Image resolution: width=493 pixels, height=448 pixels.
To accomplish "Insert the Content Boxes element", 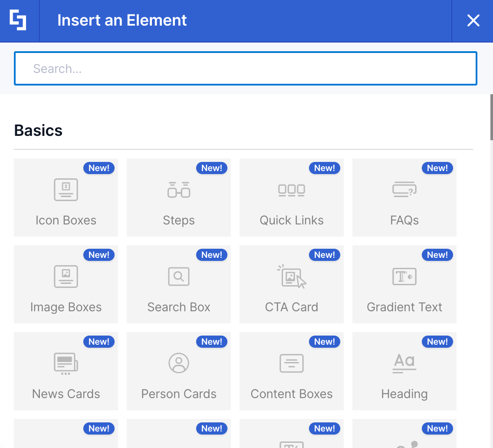I will (292, 371).
